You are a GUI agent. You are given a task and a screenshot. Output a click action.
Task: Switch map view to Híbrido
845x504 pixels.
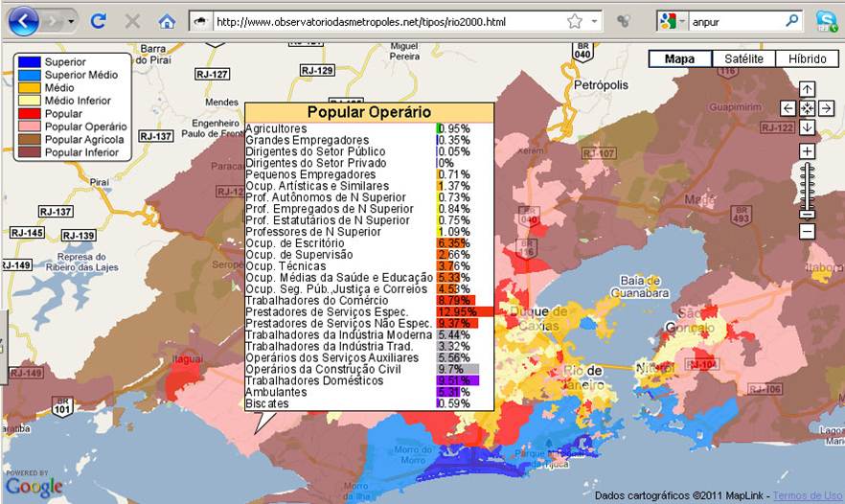(808, 58)
